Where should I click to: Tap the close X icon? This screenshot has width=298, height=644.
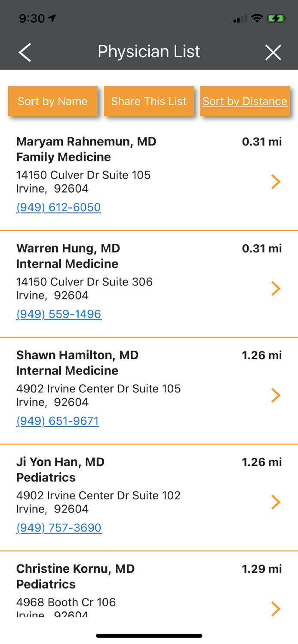tap(273, 52)
